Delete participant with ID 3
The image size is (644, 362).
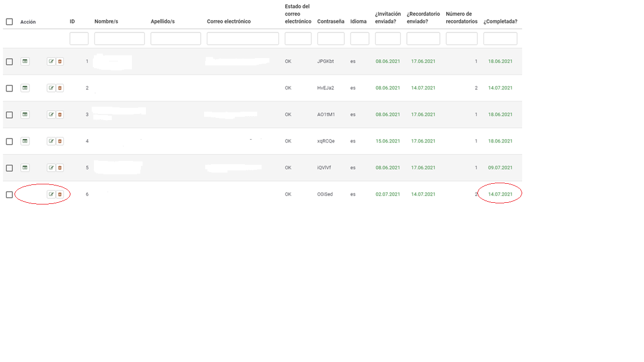click(60, 115)
